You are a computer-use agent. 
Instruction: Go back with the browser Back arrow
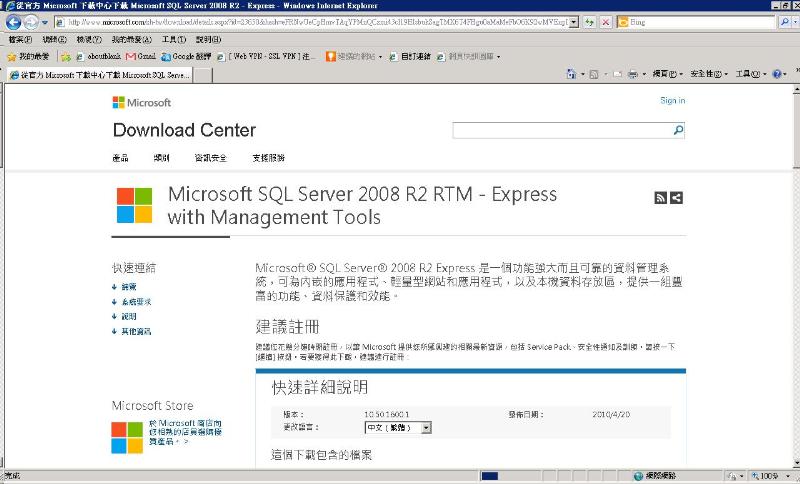(13, 22)
